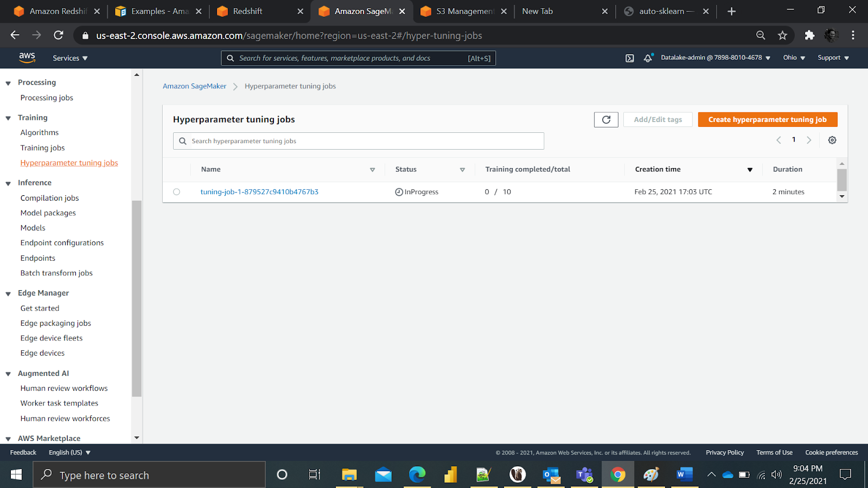Switch to the S3 Management tab

pyautogui.click(x=464, y=11)
